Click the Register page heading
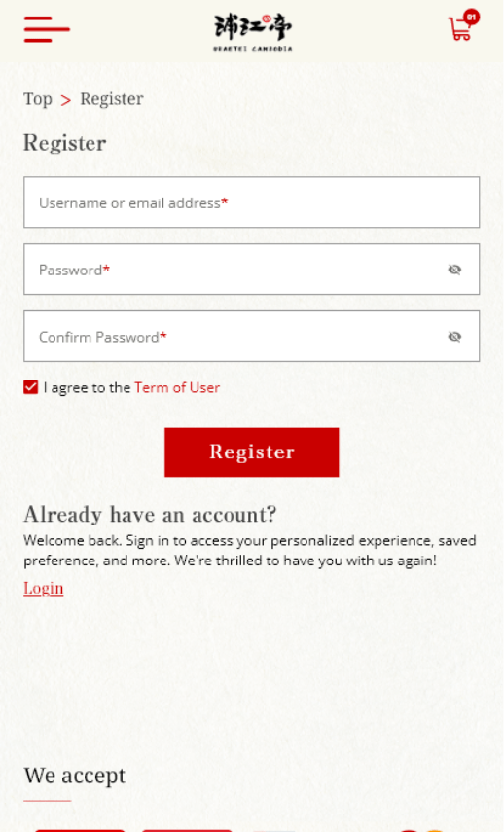 (x=65, y=143)
